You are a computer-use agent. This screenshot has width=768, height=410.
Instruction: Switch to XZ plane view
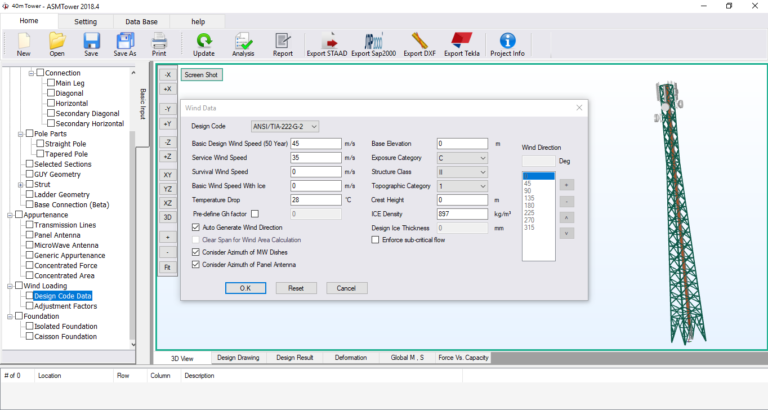168,203
